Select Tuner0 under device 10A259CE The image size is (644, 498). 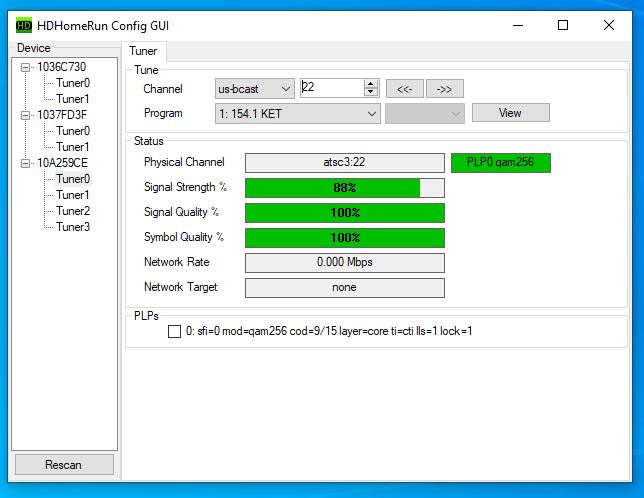point(72,179)
